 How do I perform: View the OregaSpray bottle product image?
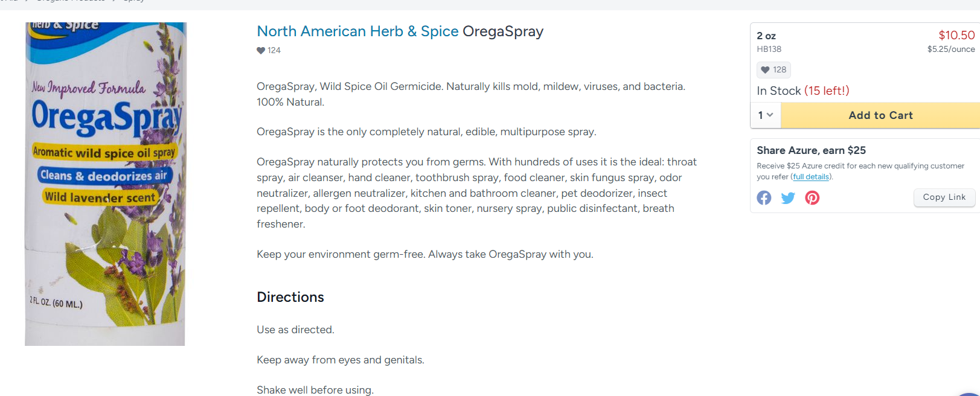coord(105,184)
